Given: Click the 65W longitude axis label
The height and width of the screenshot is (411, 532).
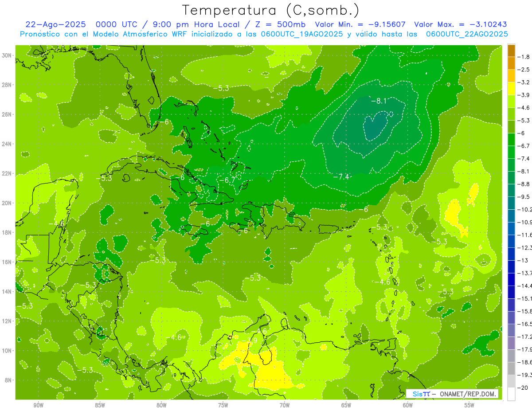Looking at the screenshot, I should [346, 405].
